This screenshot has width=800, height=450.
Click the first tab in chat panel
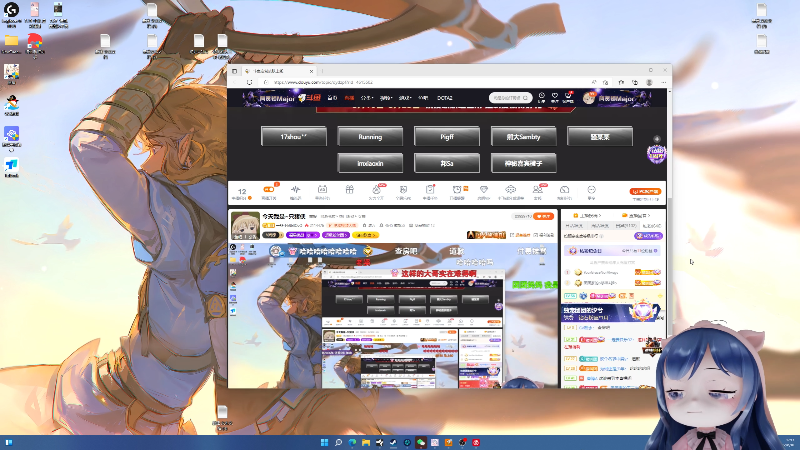click(x=574, y=226)
